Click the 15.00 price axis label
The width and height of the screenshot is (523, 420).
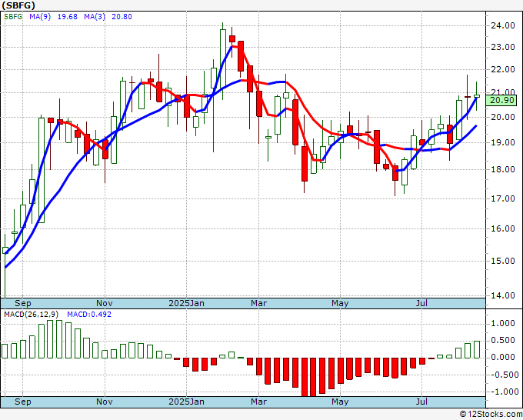pos(503,261)
